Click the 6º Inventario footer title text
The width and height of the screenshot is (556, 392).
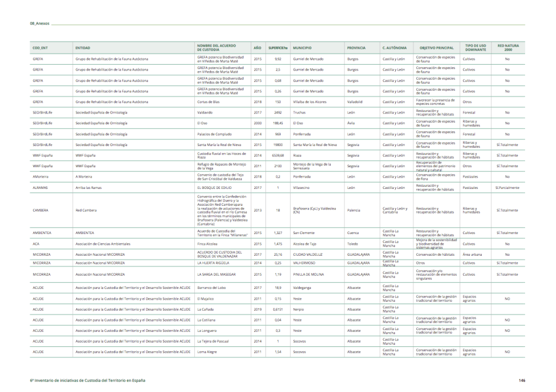click(87, 381)
